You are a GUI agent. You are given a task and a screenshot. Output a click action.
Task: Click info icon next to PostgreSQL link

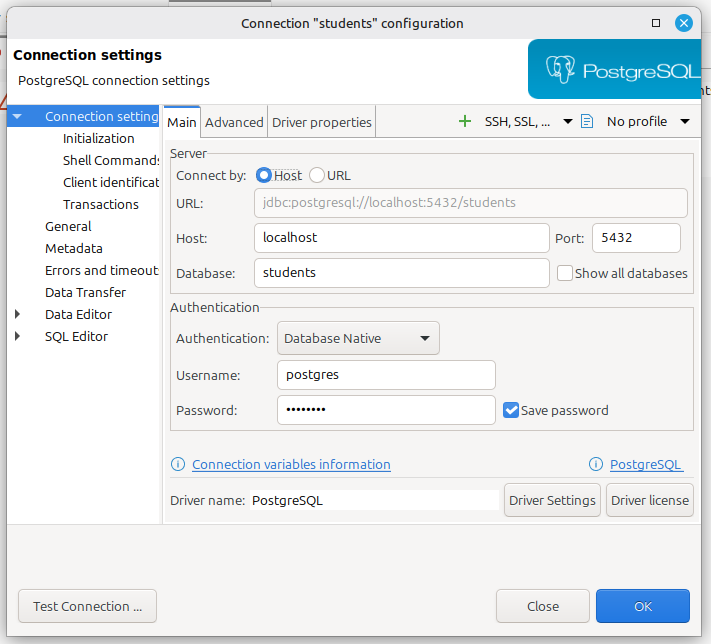(x=596, y=464)
